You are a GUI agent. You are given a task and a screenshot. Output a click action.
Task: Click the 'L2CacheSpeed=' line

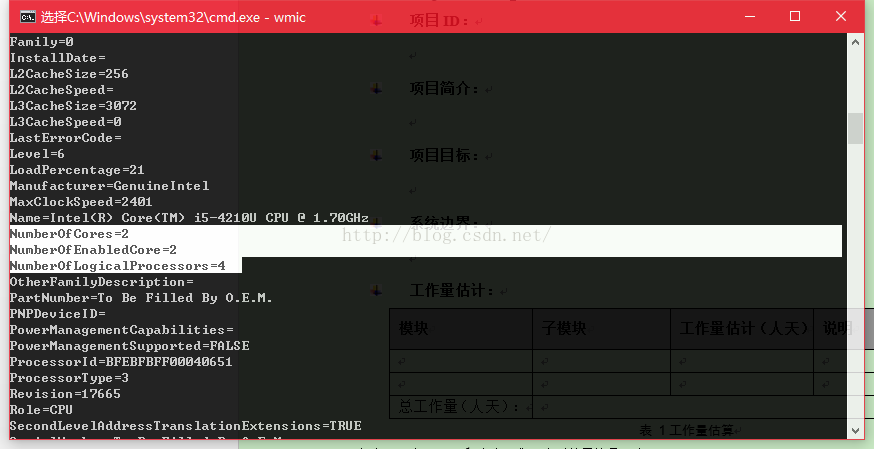click(x=61, y=90)
